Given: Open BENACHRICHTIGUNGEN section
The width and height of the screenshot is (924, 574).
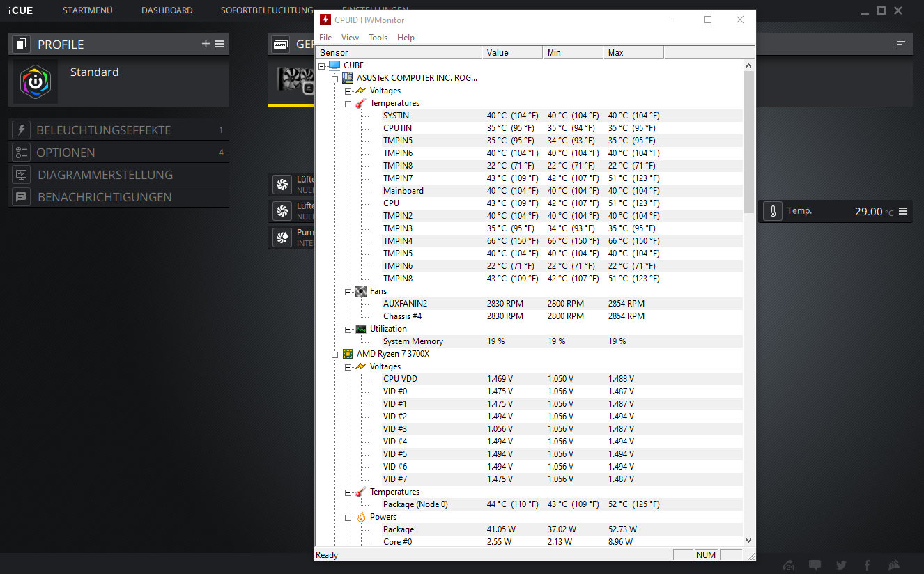Looking at the screenshot, I should (x=119, y=197).
